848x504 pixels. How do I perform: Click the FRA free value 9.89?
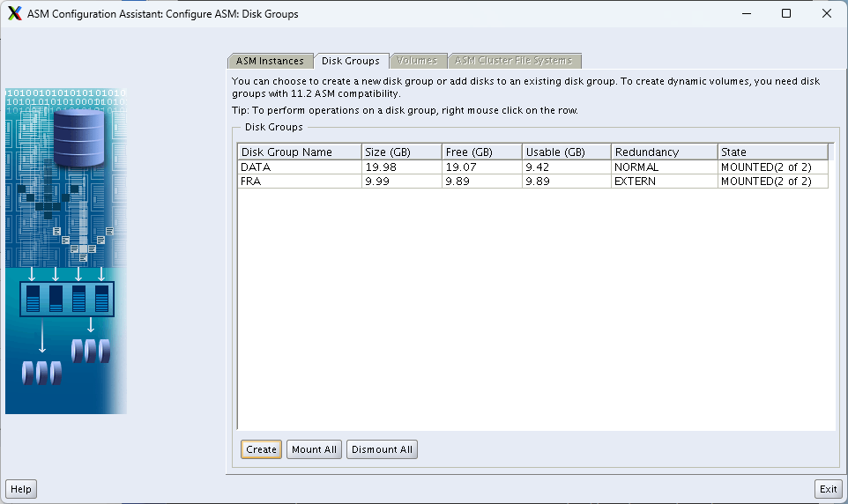click(457, 182)
